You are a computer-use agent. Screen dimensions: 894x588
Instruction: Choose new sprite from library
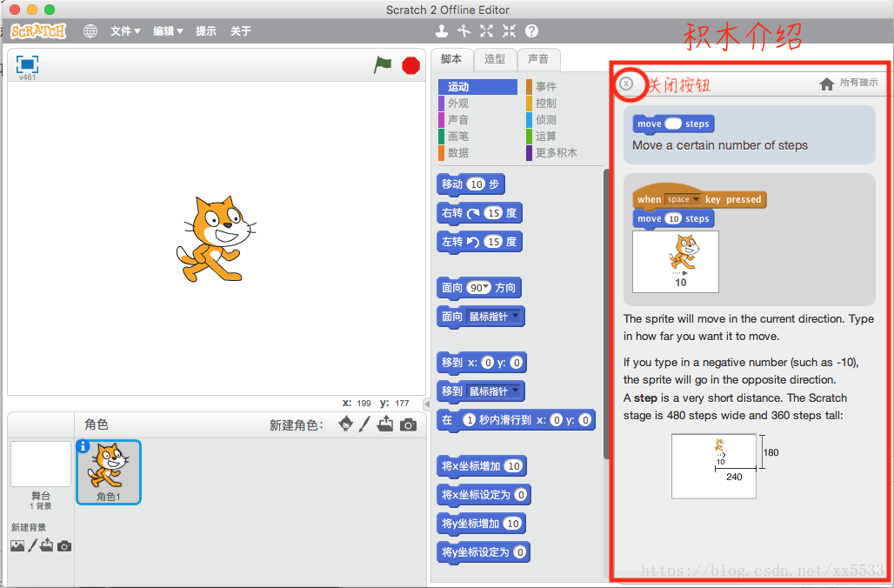point(345,424)
